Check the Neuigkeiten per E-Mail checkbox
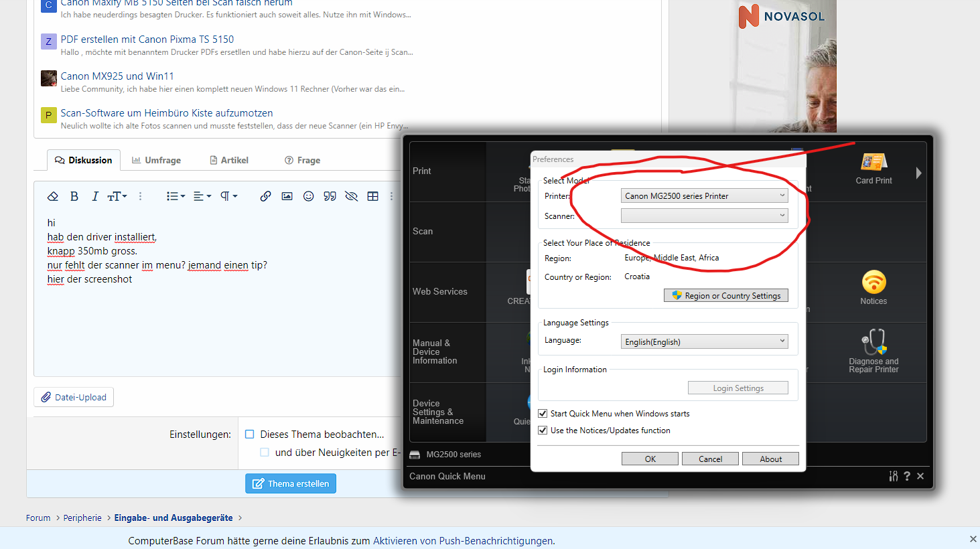Image resolution: width=980 pixels, height=549 pixels. pos(265,452)
